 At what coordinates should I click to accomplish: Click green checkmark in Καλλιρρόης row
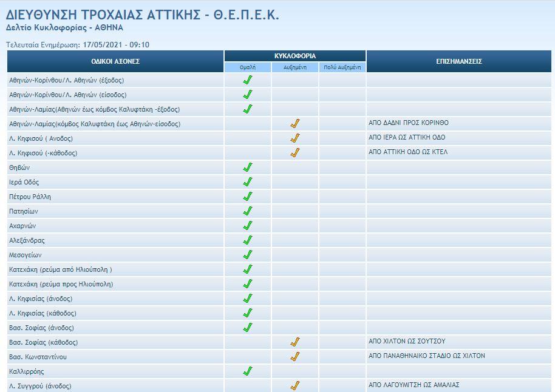(247, 371)
